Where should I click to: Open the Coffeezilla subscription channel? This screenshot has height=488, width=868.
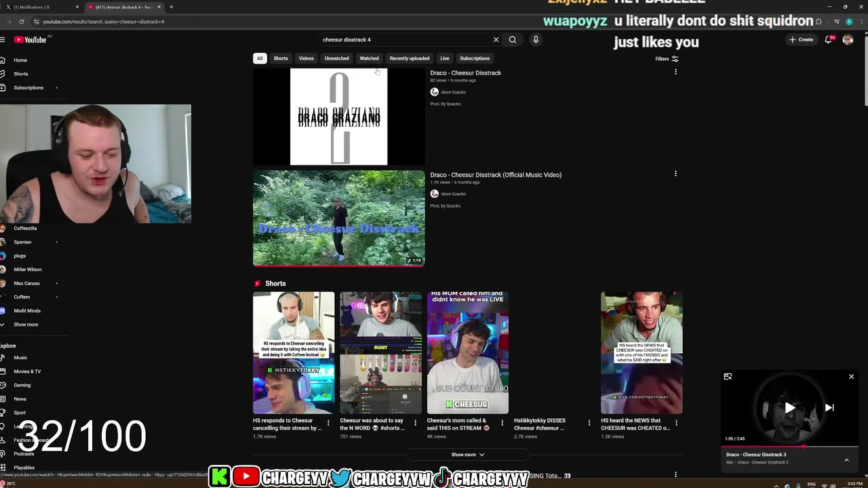(25, 228)
